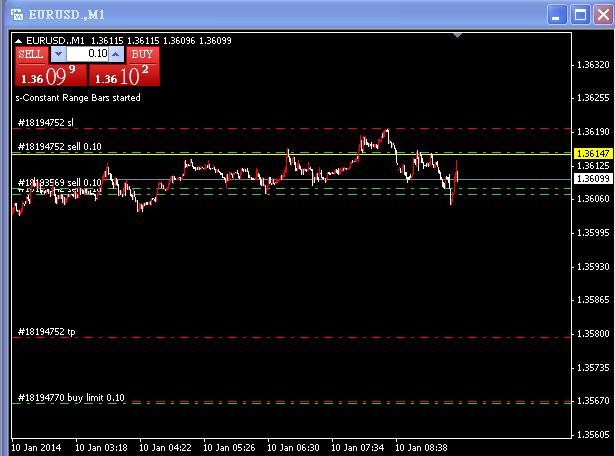Click the current price tag 1.36099
The width and height of the screenshot is (615, 456).
[593, 179]
